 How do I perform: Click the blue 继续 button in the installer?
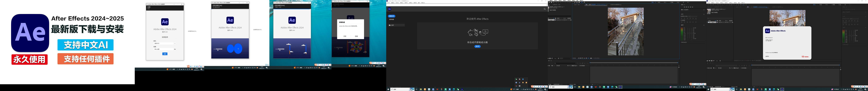pyautogui.click(x=165, y=54)
